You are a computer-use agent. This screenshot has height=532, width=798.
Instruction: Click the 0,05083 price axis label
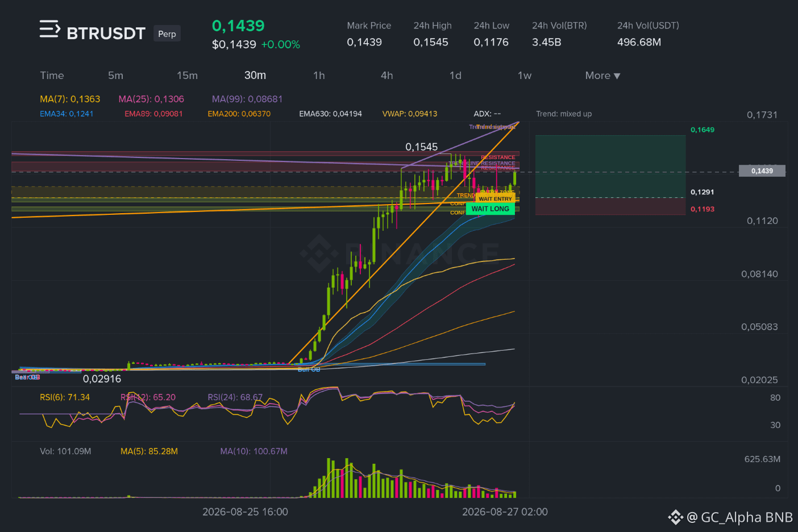759,327
